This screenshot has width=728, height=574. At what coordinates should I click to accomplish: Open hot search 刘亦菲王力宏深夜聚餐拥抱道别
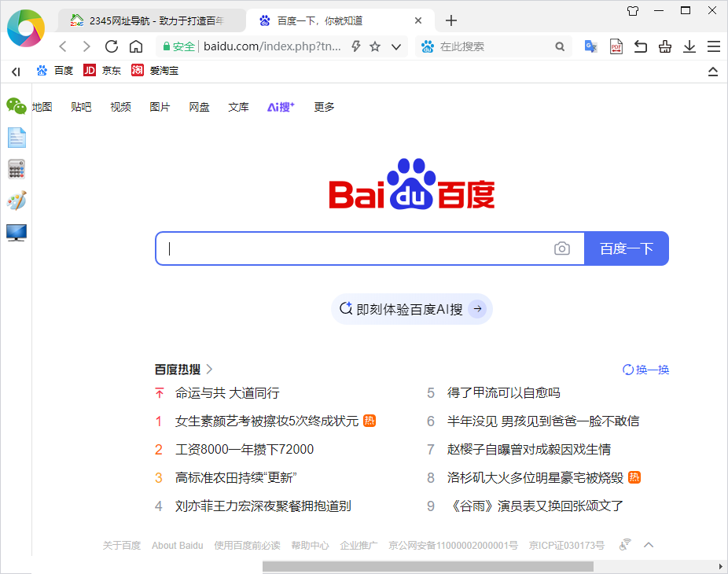263,506
